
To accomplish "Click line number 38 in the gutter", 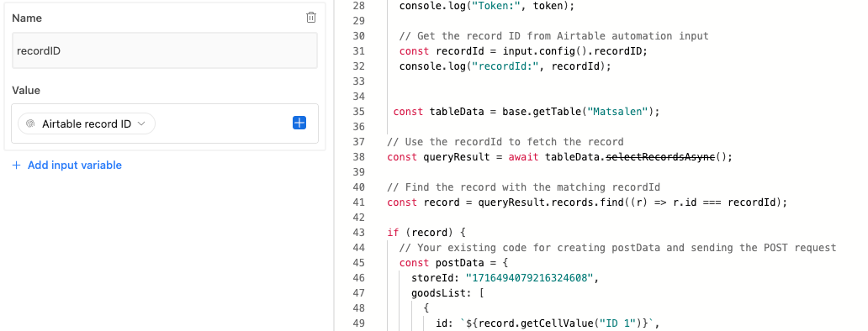I will coord(358,157).
